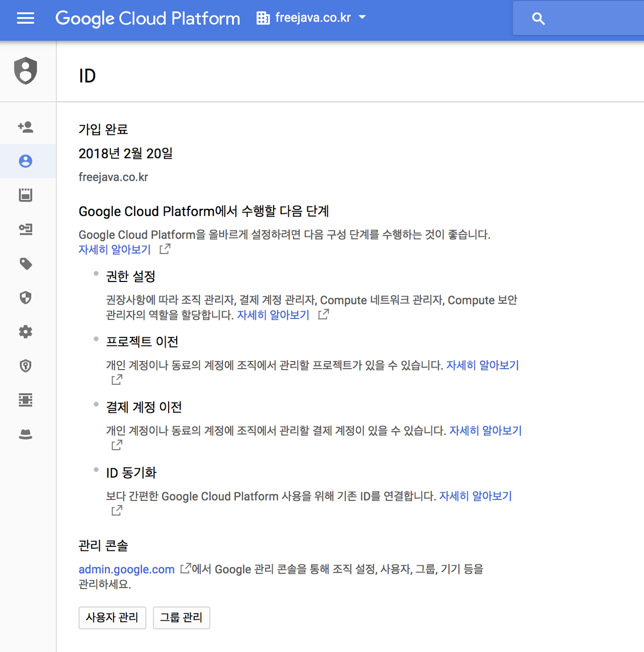Click the search magnifier in header
Image resolution: width=644 pixels, height=652 pixels.
pos(538,19)
